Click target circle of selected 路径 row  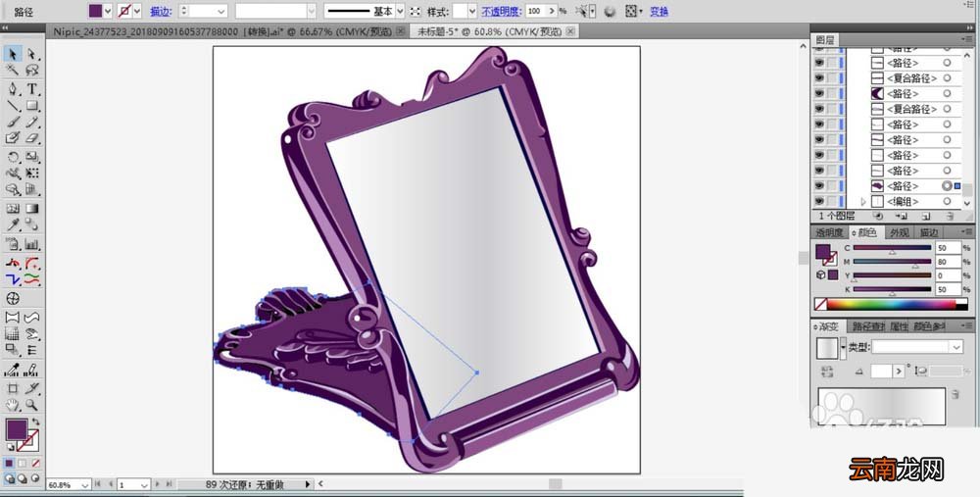point(947,186)
